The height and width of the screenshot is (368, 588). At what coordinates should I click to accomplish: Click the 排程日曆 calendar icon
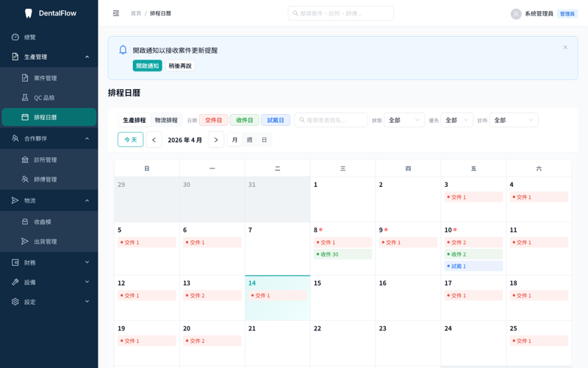25,117
